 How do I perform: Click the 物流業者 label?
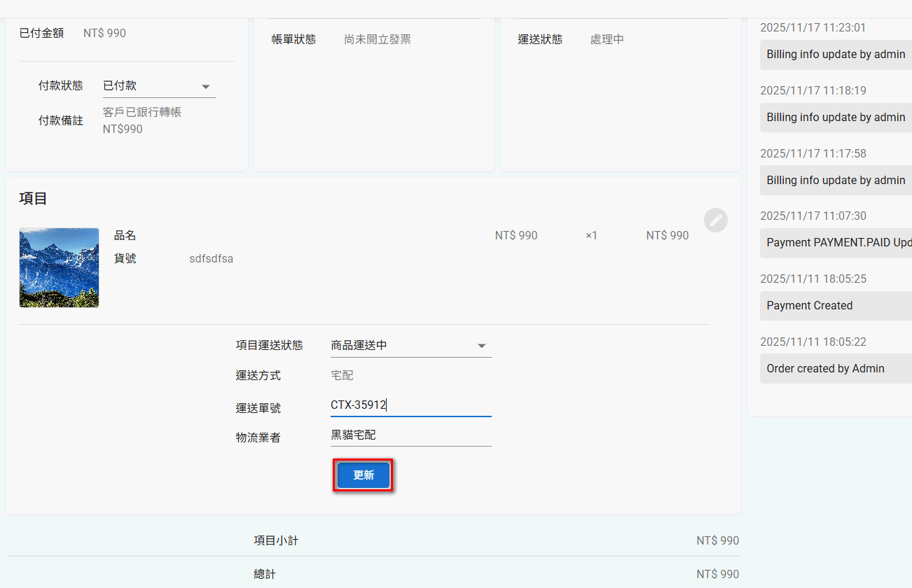click(x=258, y=437)
